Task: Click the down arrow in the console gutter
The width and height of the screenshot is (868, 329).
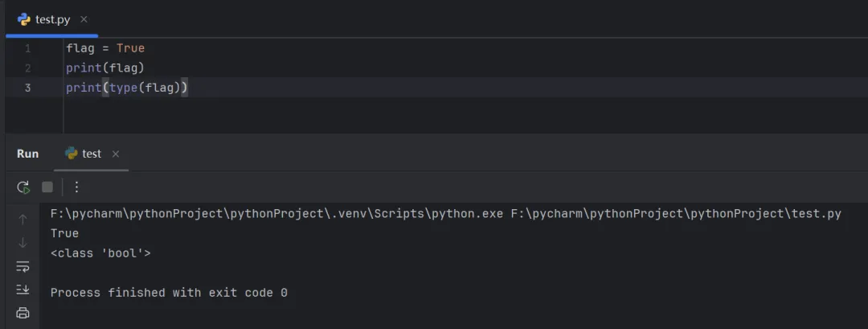Action: pos(23,242)
